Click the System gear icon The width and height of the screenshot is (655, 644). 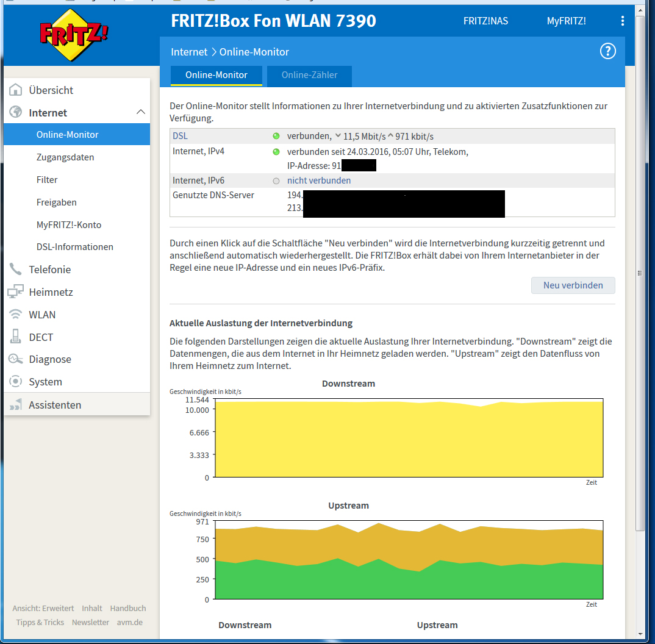[15, 381]
